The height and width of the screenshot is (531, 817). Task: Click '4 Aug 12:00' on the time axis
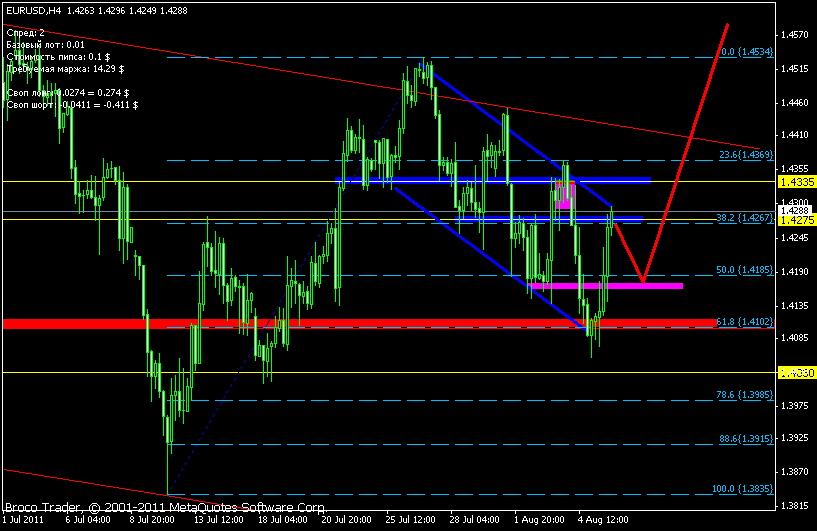[603, 520]
